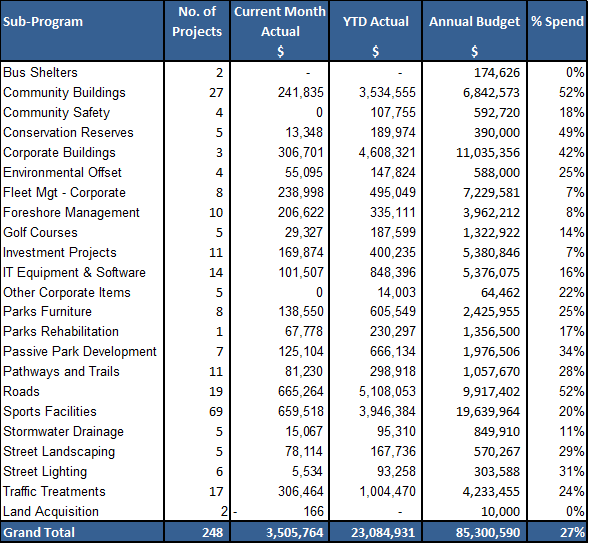The width and height of the screenshot is (589, 544).
Task: Click the grand total 27% spend cell
Action: (x=557, y=532)
